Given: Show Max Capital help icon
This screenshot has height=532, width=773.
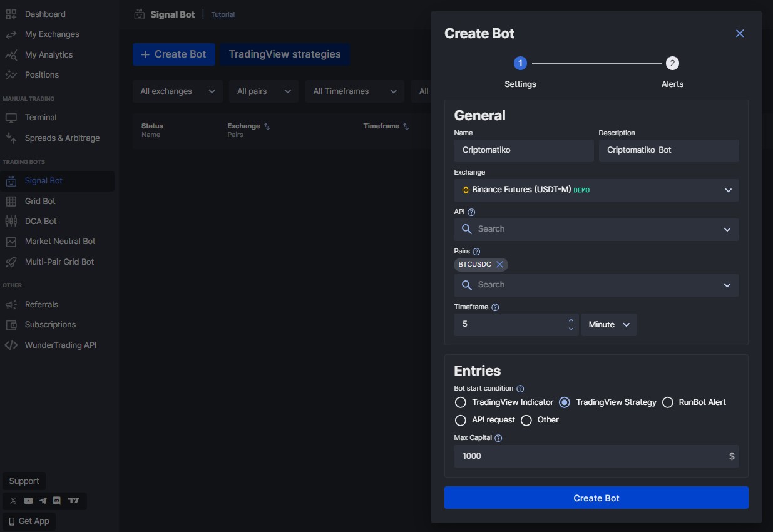Looking at the screenshot, I should (x=498, y=438).
